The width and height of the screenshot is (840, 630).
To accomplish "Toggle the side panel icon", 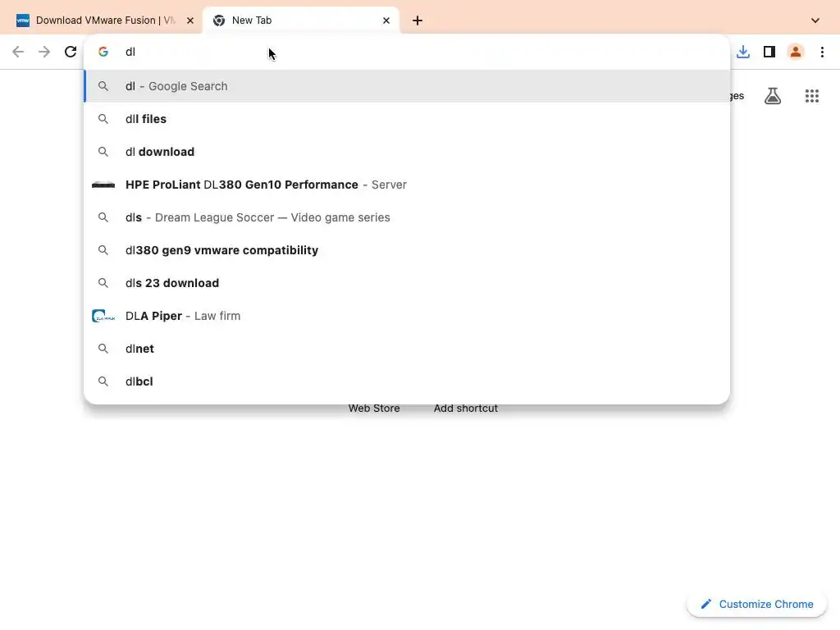I will [769, 52].
